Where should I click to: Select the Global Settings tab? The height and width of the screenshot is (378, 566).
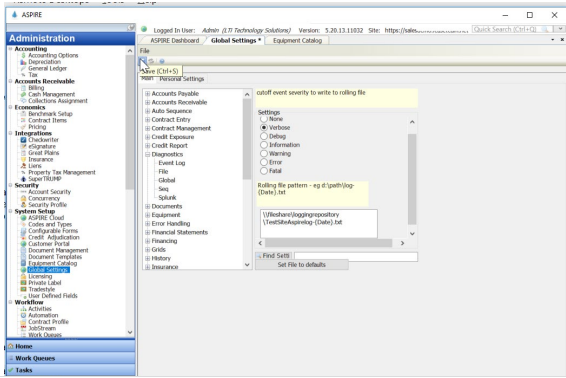(x=235, y=40)
